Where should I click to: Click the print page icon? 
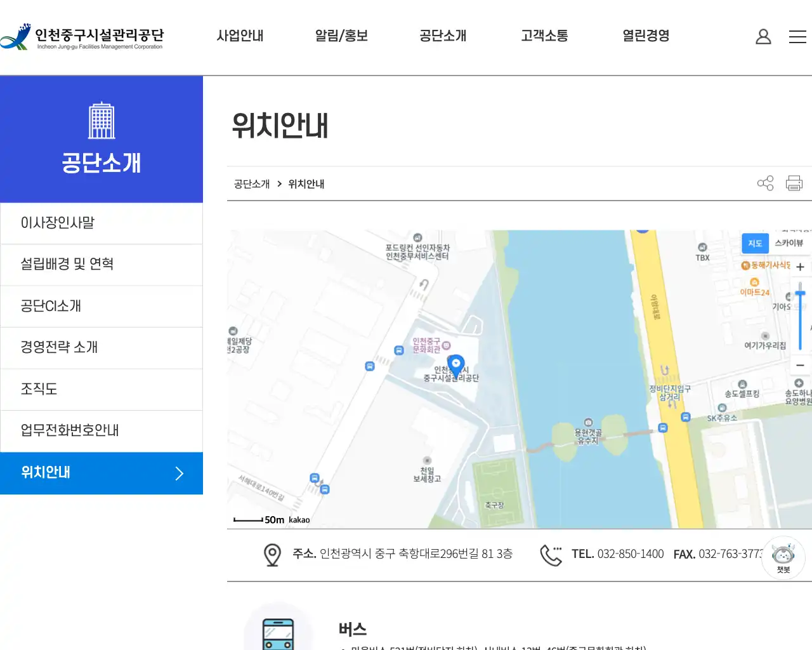pyautogui.click(x=794, y=183)
